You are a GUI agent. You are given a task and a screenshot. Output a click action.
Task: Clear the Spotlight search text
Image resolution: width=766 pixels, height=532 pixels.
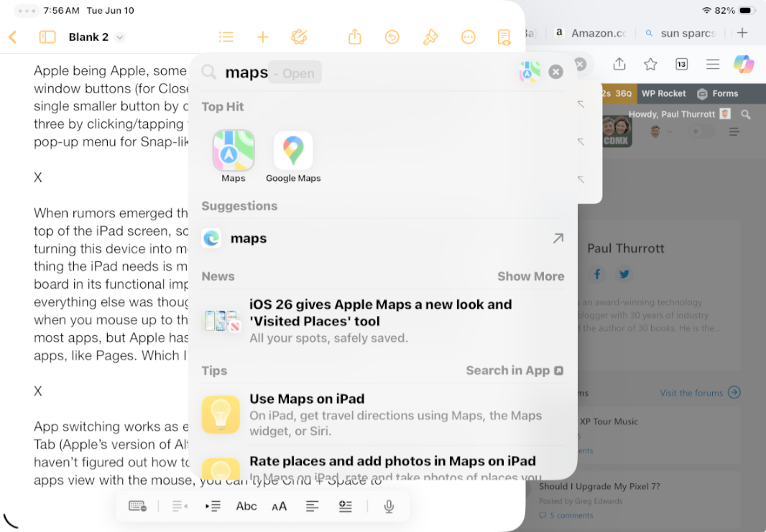(x=555, y=72)
